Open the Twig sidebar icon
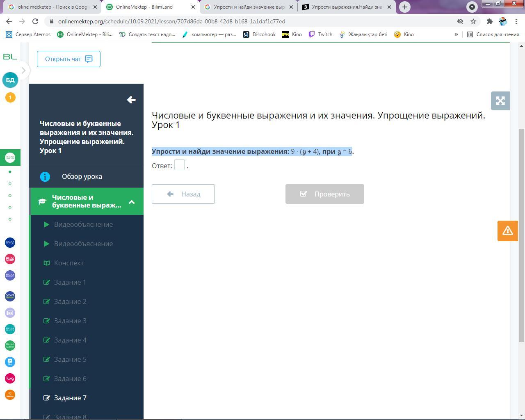 click(10, 378)
